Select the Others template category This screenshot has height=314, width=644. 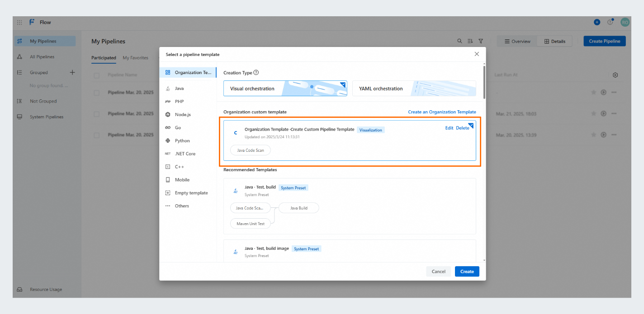point(188,206)
